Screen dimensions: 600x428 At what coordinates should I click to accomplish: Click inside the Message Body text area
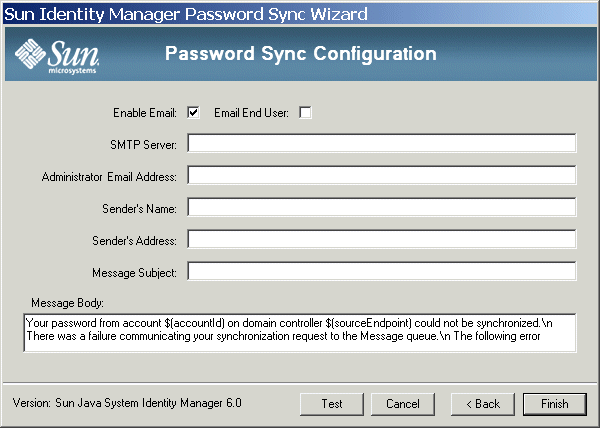click(x=300, y=333)
